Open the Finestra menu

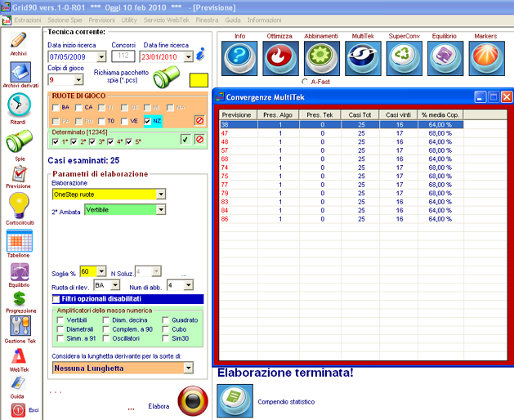pos(207,20)
